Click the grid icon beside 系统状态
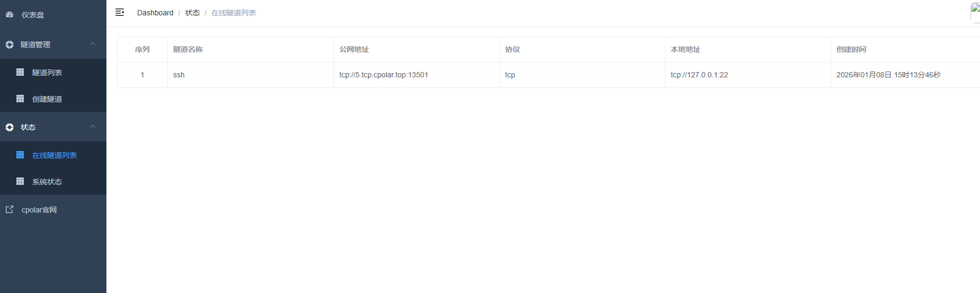980x293 pixels. (x=20, y=181)
